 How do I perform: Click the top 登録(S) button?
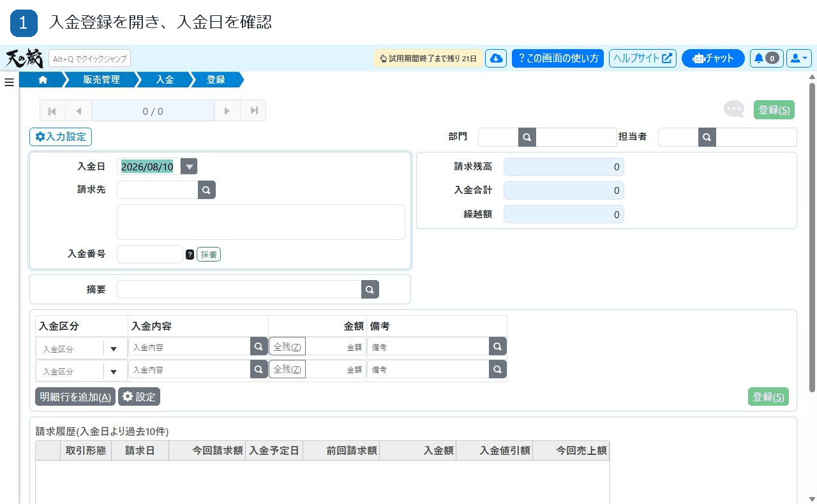(774, 110)
